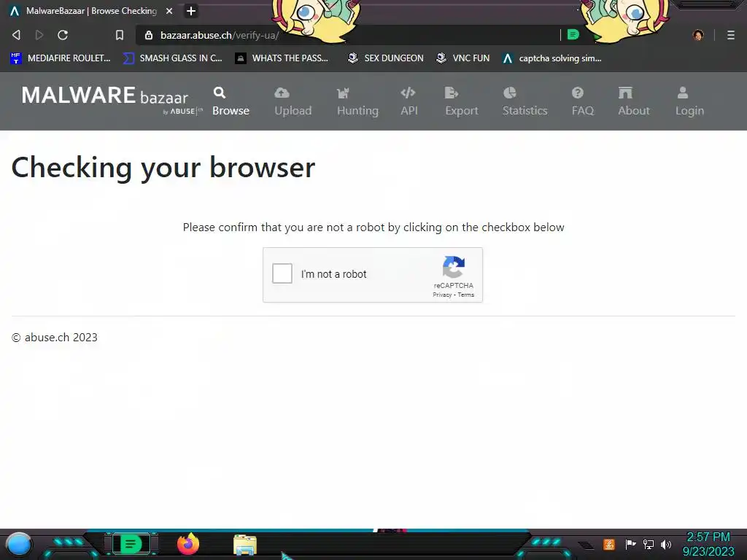Open captcha solving sim... bookmark
The image size is (747, 560).
pyautogui.click(x=552, y=58)
